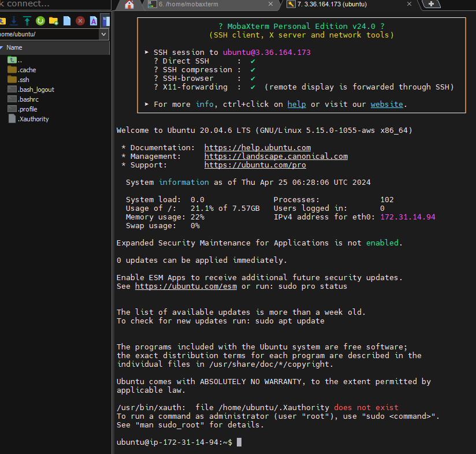This screenshot has height=454, width=476.
Task: Select the .bashrc file
Action: (x=23, y=99)
